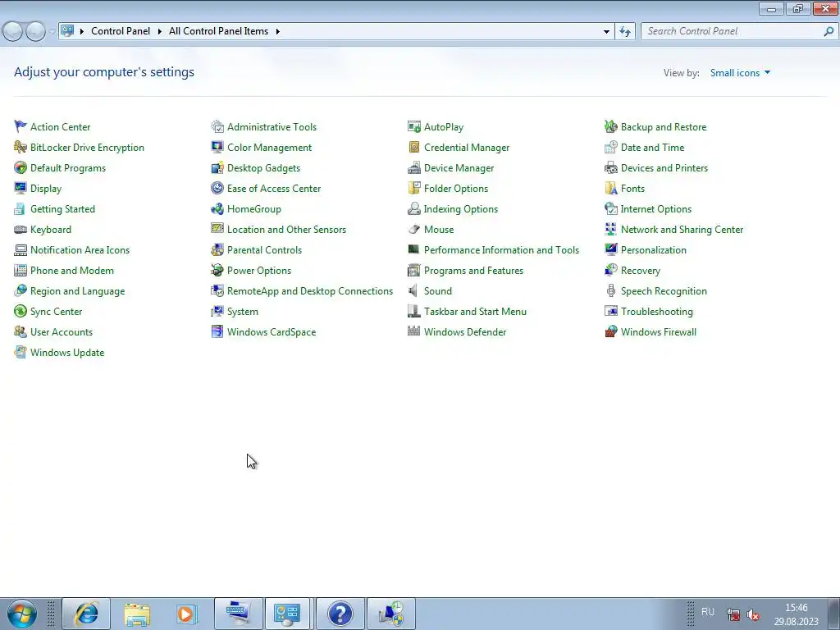
Task: Open the Speech Recognition microphone icon
Action: (610, 291)
